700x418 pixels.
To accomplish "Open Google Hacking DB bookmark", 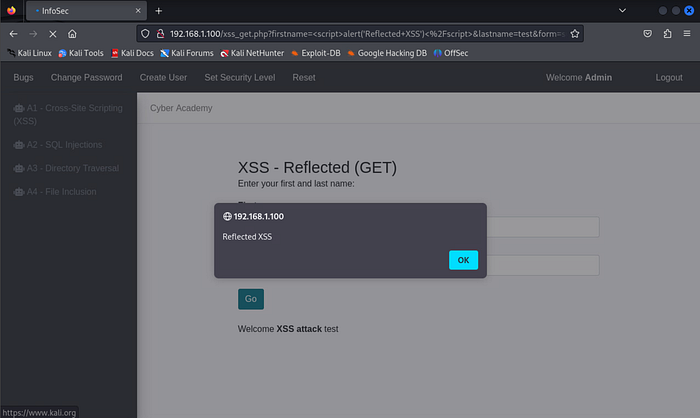I will (x=387, y=53).
